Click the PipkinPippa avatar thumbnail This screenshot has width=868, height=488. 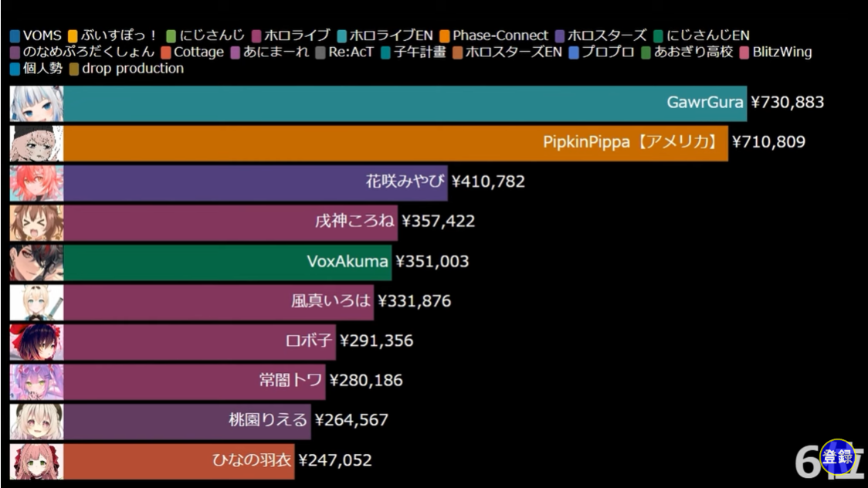36,144
